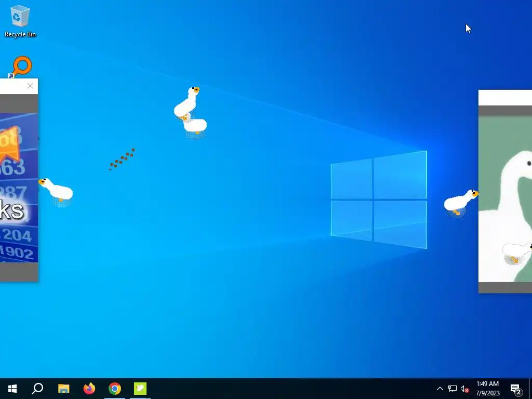Launch Firefox from taskbar

tap(89, 389)
